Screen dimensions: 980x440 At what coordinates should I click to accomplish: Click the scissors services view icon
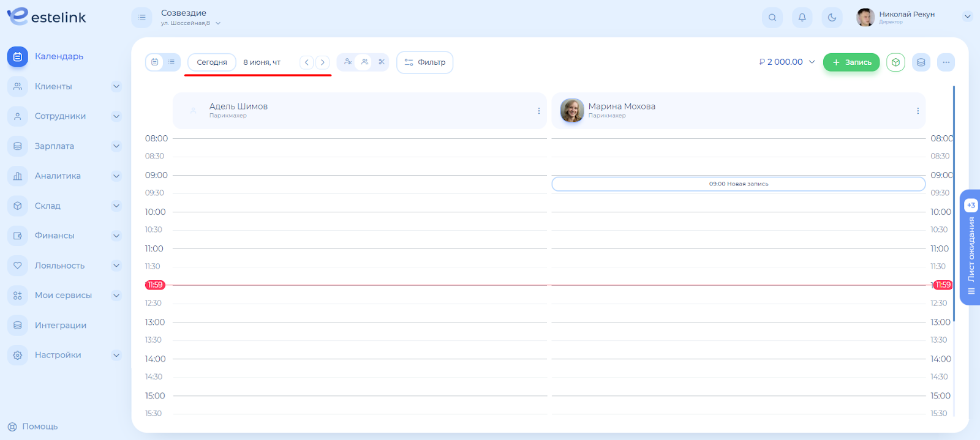coord(382,62)
